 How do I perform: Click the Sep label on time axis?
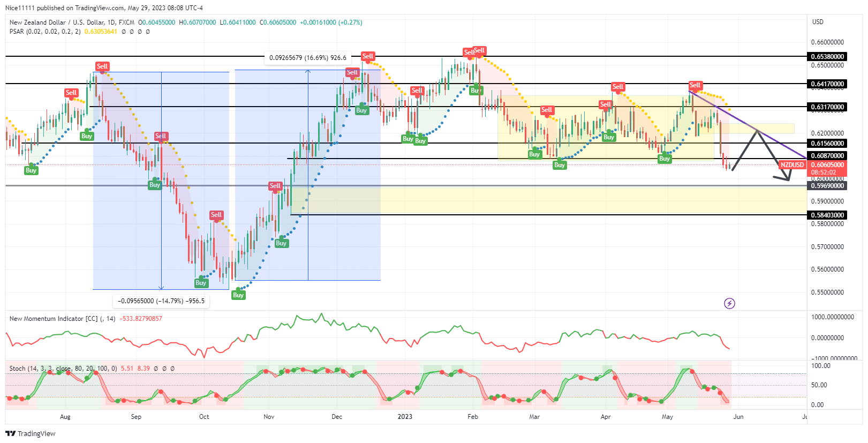(x=136, y=417)
